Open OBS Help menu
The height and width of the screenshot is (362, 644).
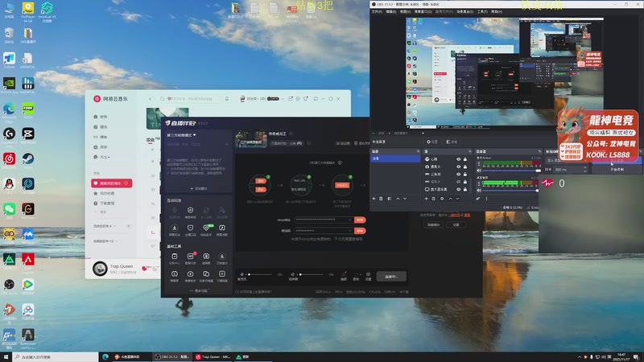pyautogui.click(x=497, y=12)
